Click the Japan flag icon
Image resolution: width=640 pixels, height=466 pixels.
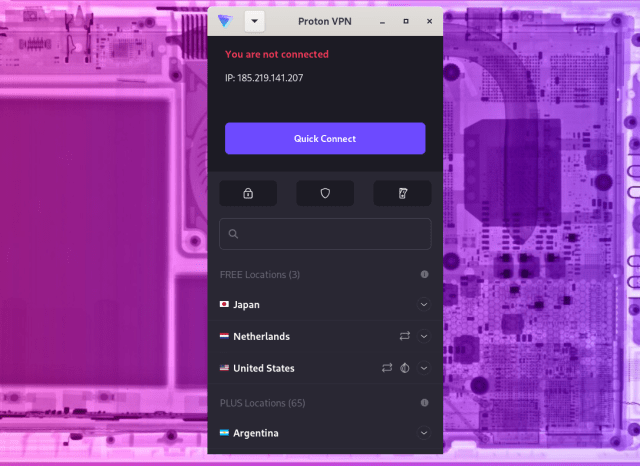point(224,304)
